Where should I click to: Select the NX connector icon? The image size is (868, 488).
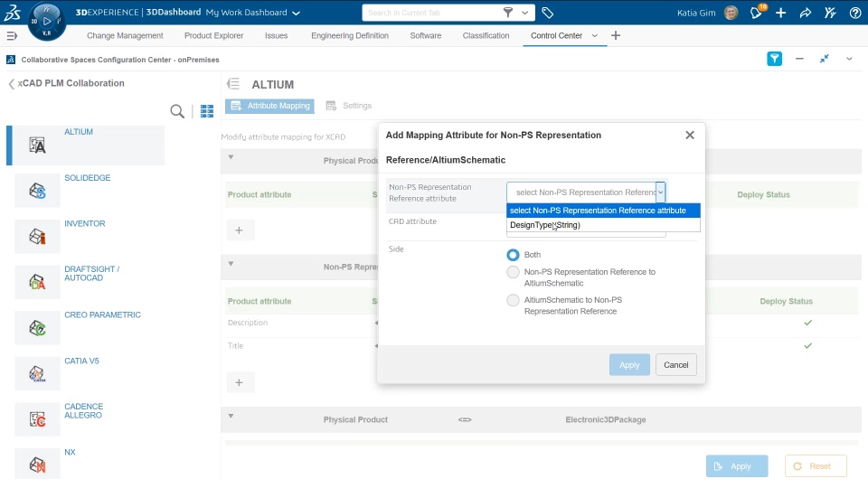pyautogui.click(x=37, y=465)
